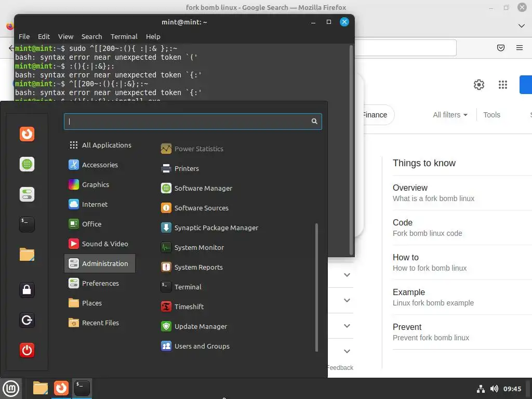The height and width of the screenshot is (399, 532).
Task: Open terminal Search menu
Action: 91,37
